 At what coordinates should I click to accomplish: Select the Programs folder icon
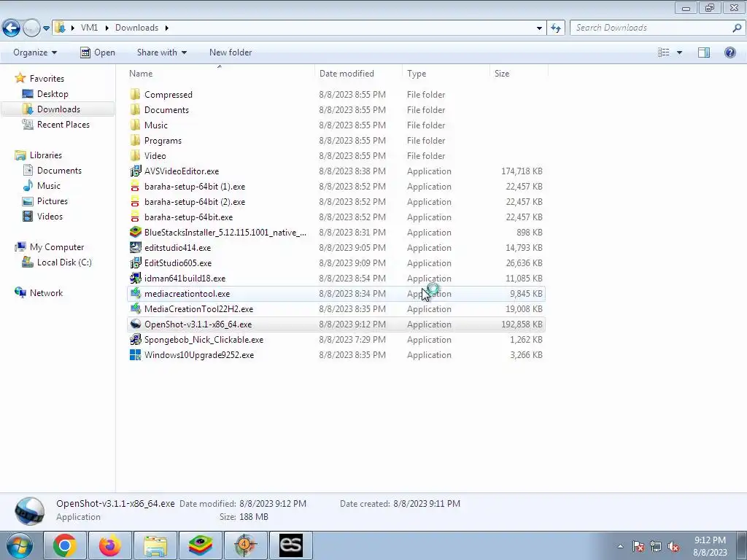pos(135,141)
